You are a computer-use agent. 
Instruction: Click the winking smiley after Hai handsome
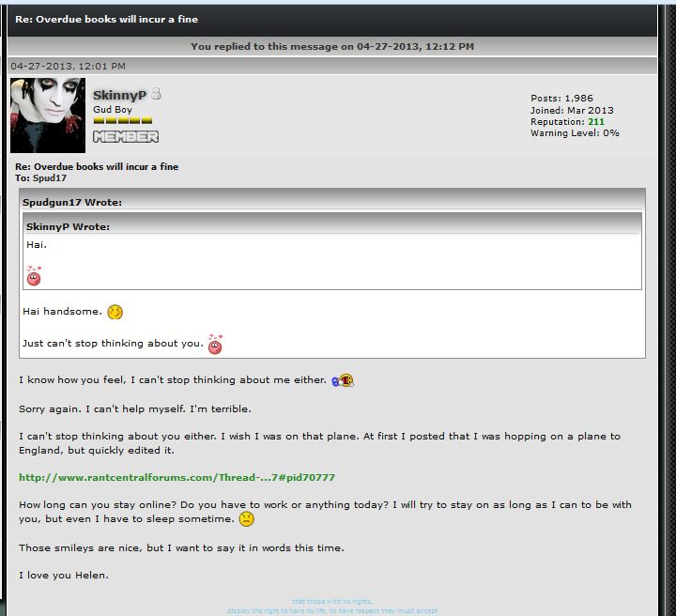[x=115, y=312]
